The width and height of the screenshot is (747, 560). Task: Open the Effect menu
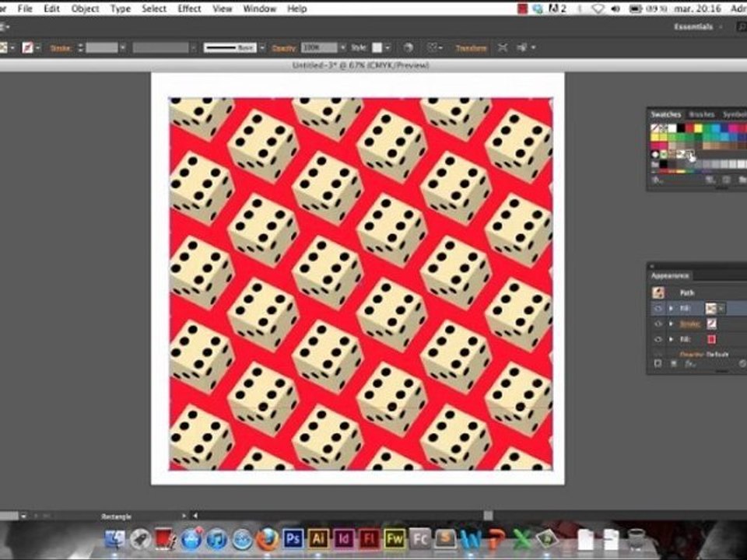point(189,9)
